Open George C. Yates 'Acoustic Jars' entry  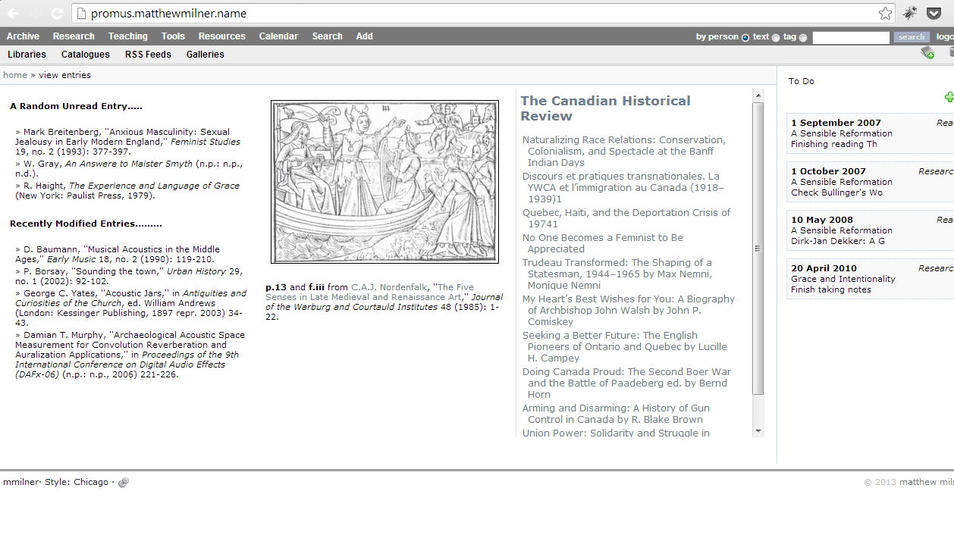coord(130,308)
